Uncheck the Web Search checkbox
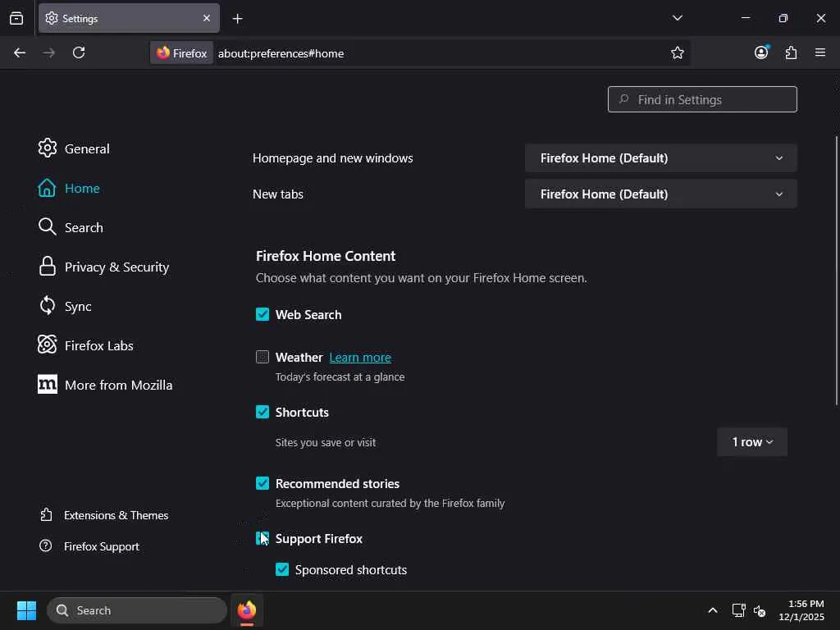Viewport: 840px width, 630px height. click(x=262, y=314)
